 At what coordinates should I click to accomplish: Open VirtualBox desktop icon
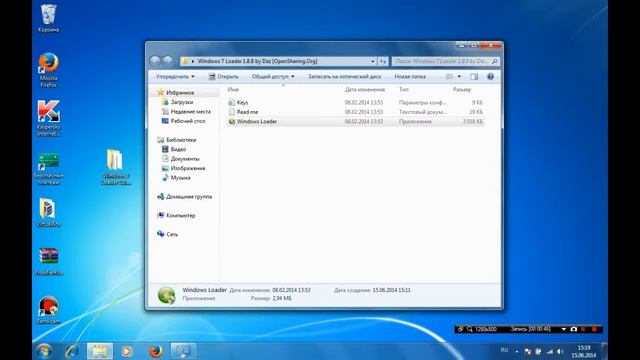pos(49,213)
